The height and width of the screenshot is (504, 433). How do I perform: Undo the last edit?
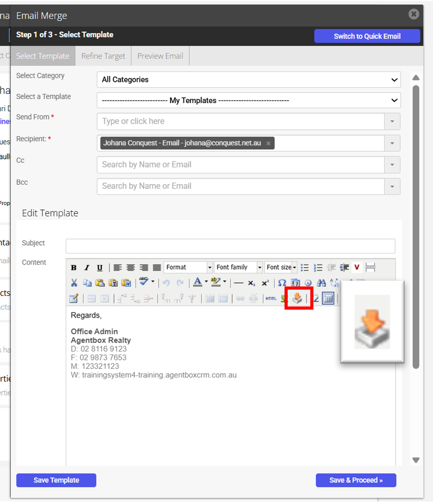[x=166, y=283]
